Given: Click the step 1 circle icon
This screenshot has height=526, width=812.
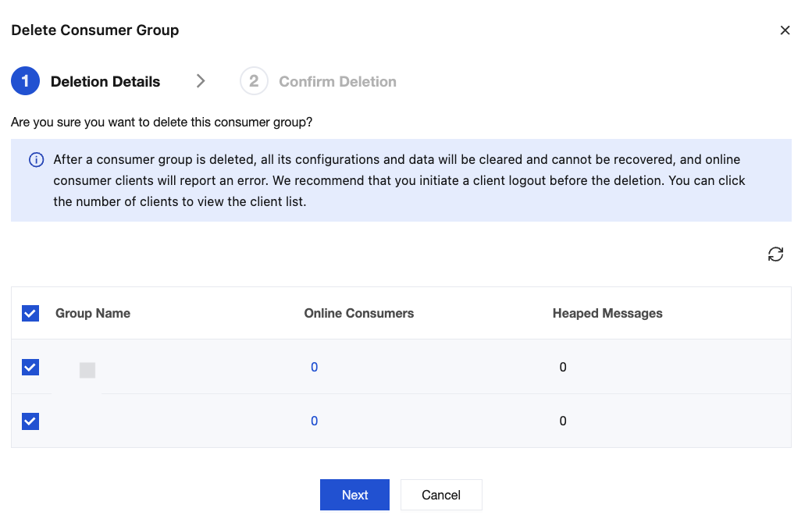Looking at the screenshot, I should click(x=25, y=81).
